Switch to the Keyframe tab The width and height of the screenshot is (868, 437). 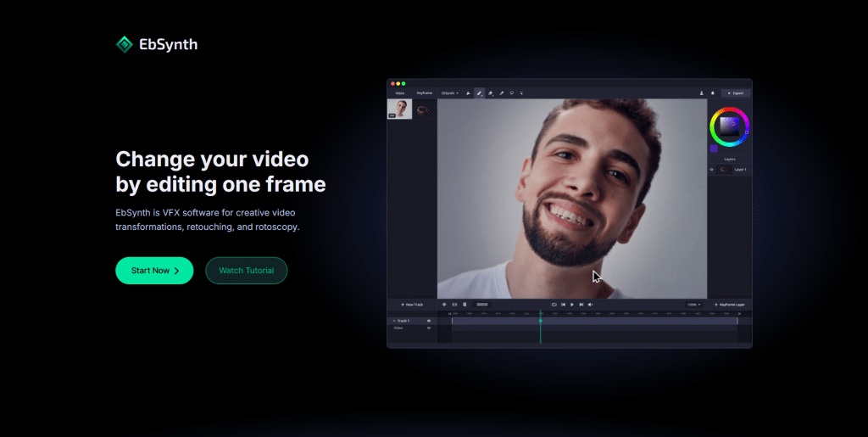tap(425, 93)
